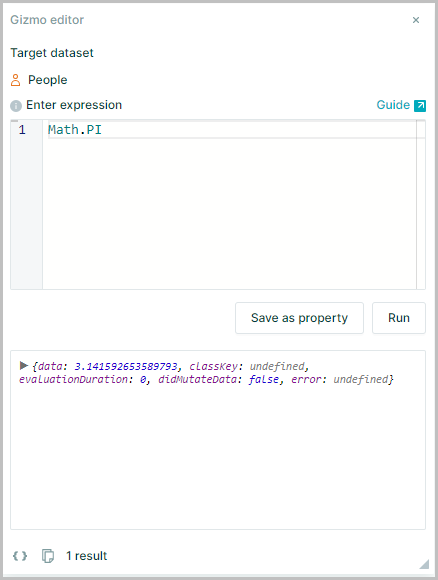Select the People target dataset
The width and height of the screenshot is (438, 580).
click(48, 80)
